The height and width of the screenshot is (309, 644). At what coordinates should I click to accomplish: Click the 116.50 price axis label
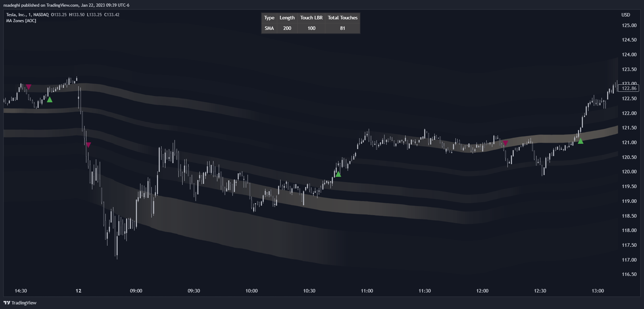point(629,274)
